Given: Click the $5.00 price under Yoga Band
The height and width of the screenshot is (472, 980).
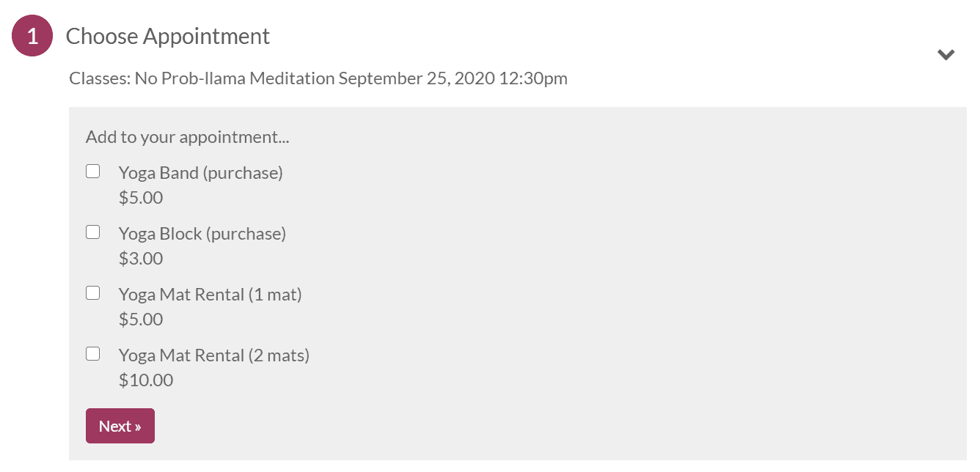Looking at the screenshot, I should (141, 198).
